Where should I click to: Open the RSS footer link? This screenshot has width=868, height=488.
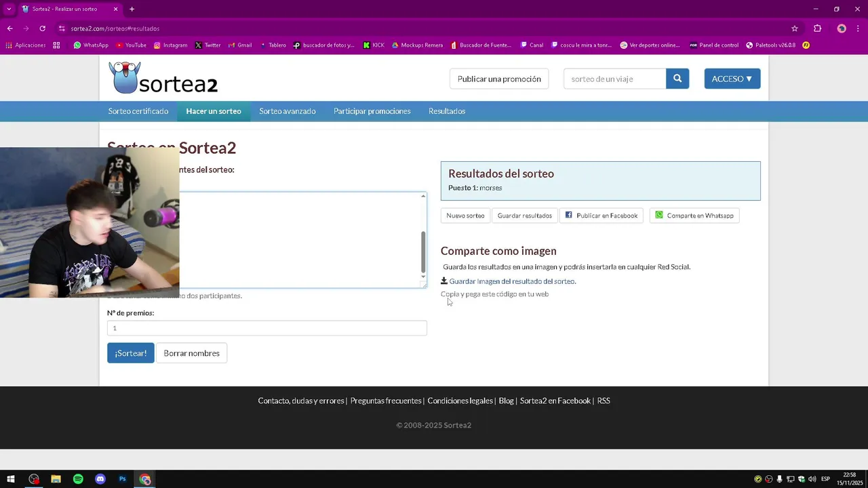click(x=604, y=401)
